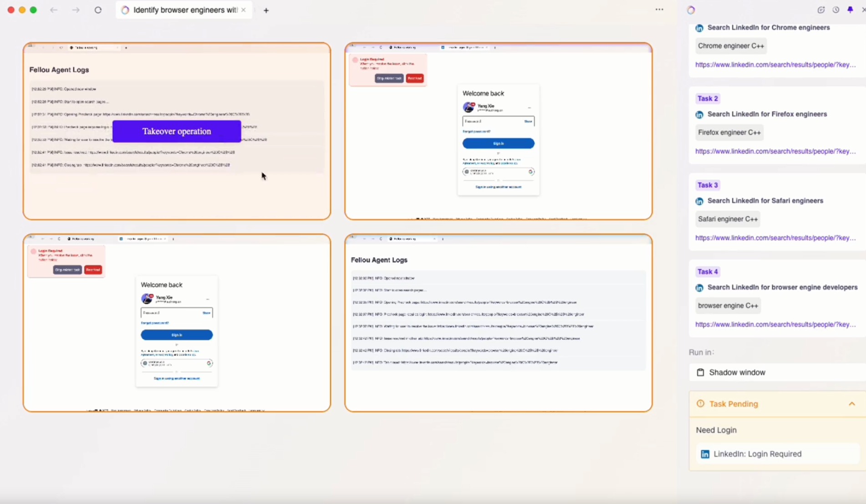Select the Task 2 badge
This screenshot has height=504, width=866.
pos(708,98)
